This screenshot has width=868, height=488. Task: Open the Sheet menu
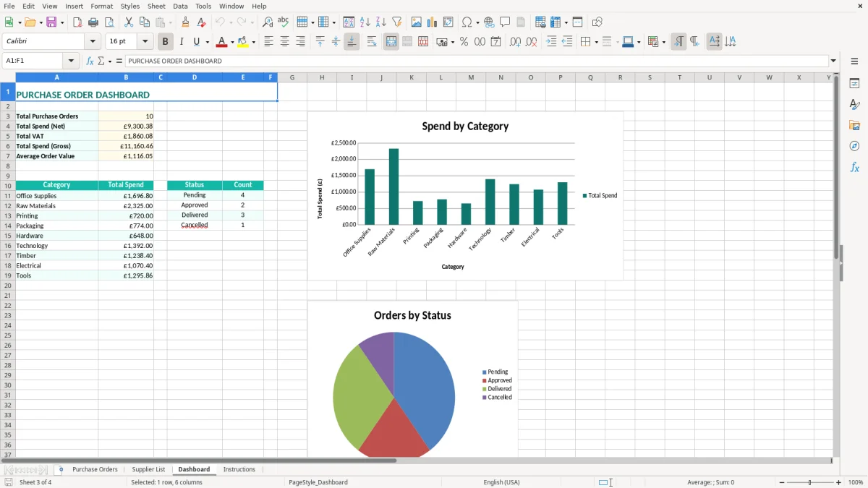pos(156,6)
